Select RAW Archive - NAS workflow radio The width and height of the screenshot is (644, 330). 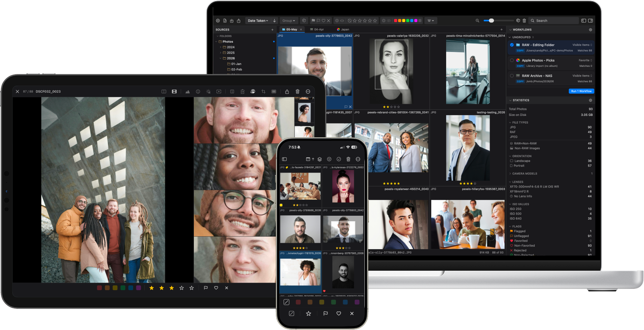512,76
